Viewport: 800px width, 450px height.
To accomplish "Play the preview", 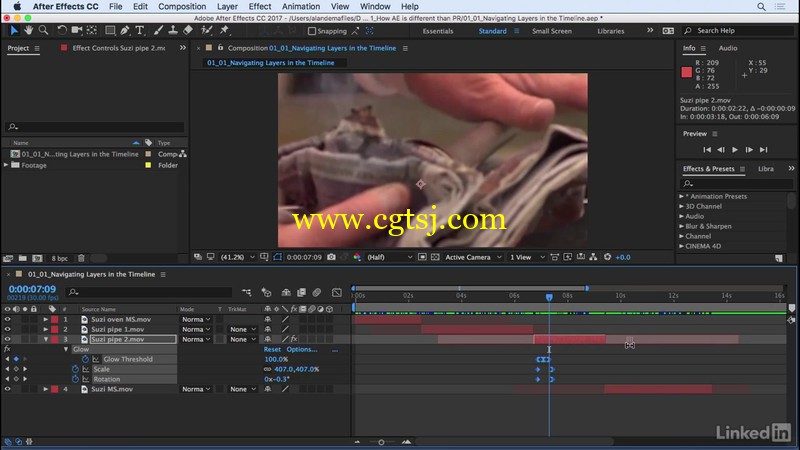I will tap(735, 149).
